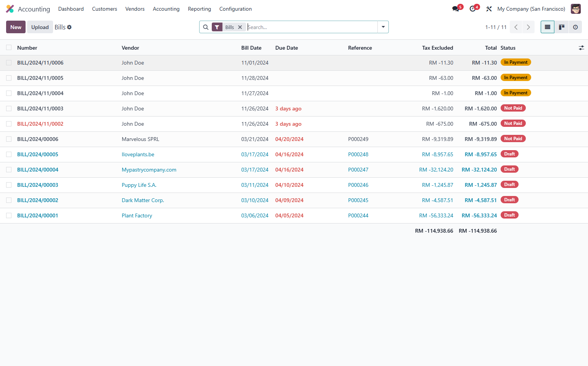Switch to kanban view
Viewport: 588px width, 366px height.
(x=562, y=27)
